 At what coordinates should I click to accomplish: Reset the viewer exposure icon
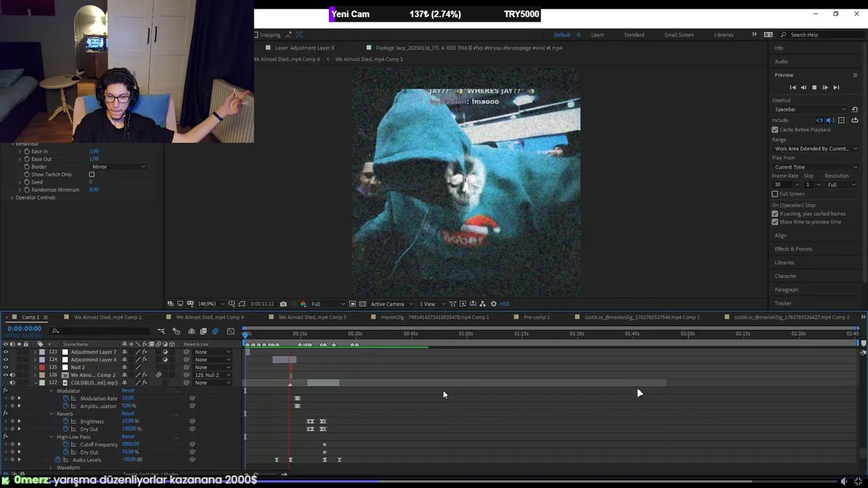(x=494, y=304)
